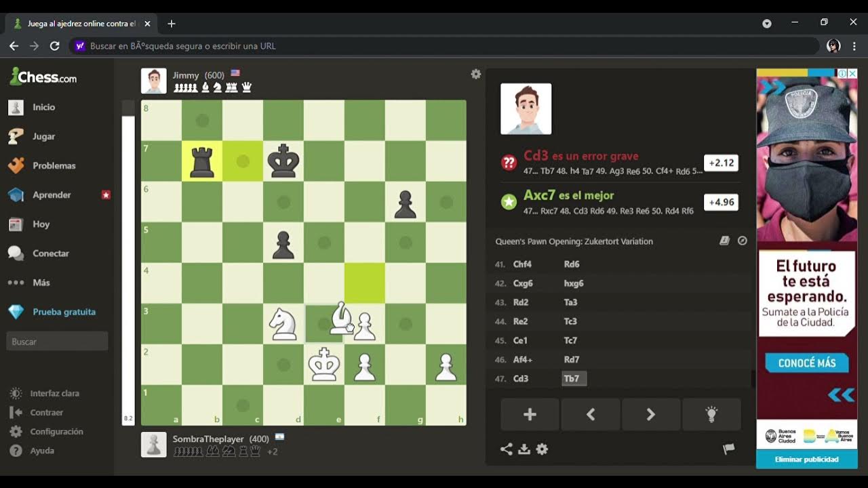
Task: Click Eliminar publicidad link
Action: [807, 460]
